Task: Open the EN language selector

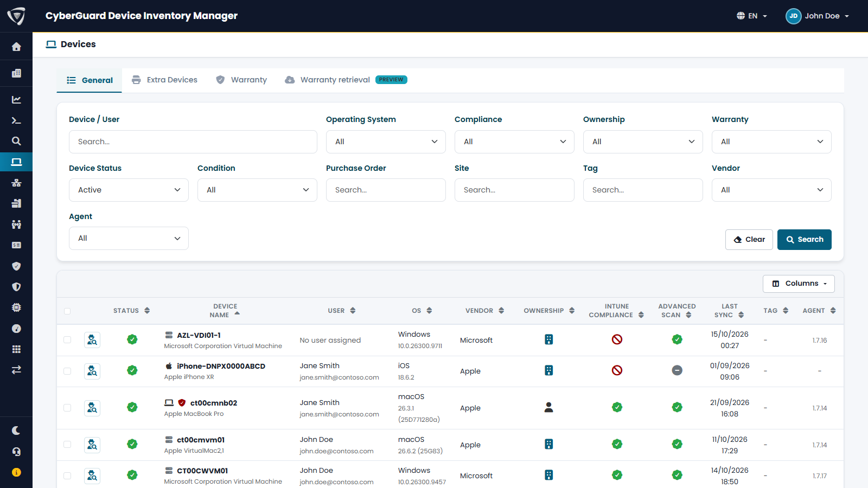Action: (x=752, y=16)
